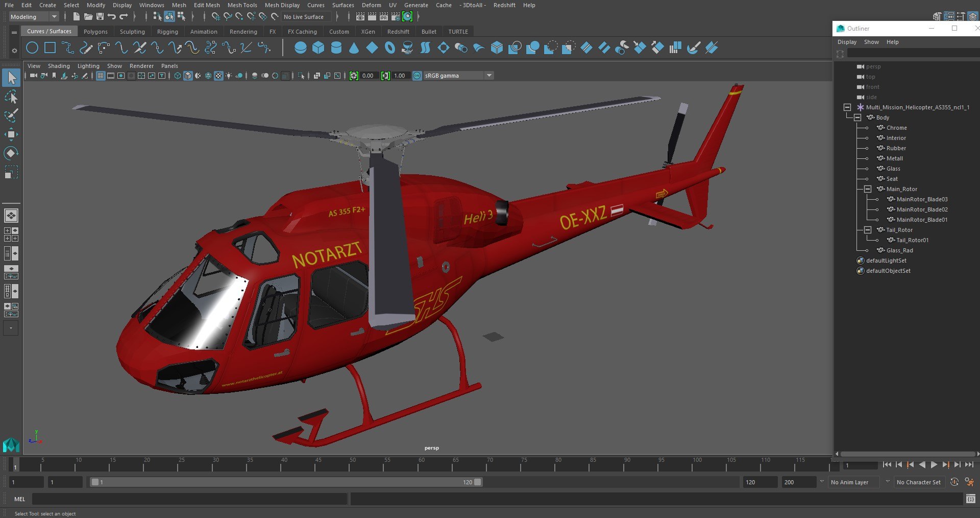The image size is (980, 518).
Task: Click the MEL command input field
Action: tap(189, 499)
